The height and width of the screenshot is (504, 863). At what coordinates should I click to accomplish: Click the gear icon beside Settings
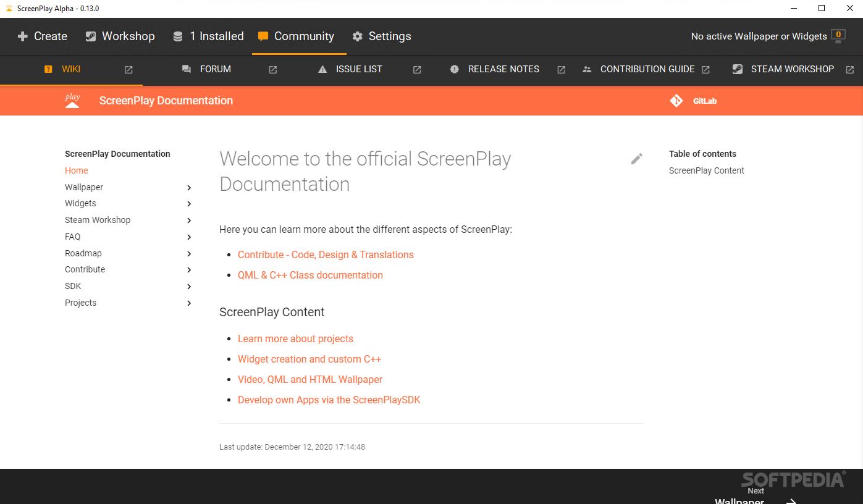tap(358, 36)
